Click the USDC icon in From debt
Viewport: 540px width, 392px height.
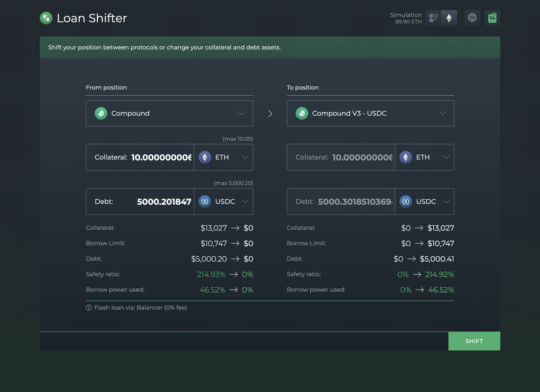(x=205, y=201)
